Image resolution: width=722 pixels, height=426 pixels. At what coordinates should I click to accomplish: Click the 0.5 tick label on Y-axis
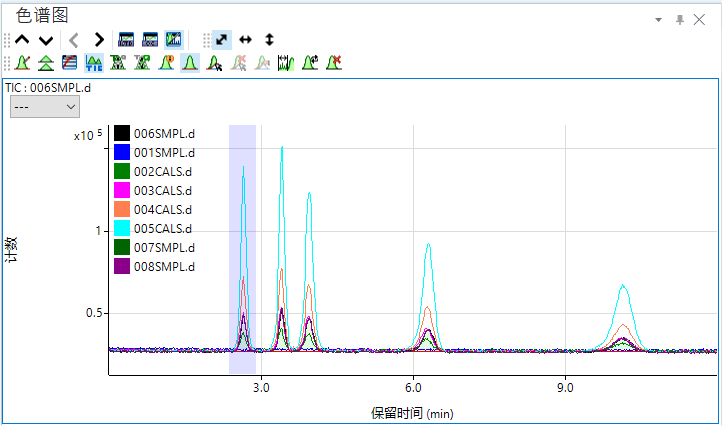point(94,313)
